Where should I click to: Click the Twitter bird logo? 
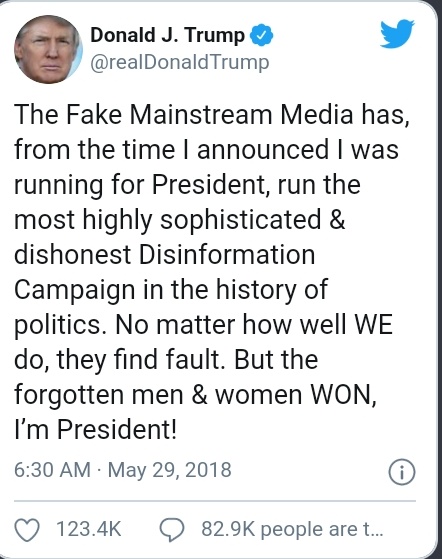[397, 34]
